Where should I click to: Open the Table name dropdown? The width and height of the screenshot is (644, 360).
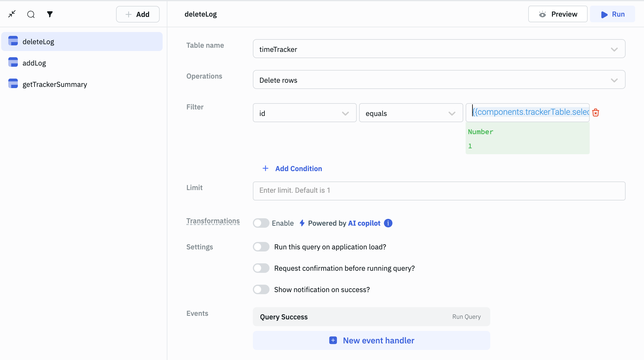tap(439, 49)
